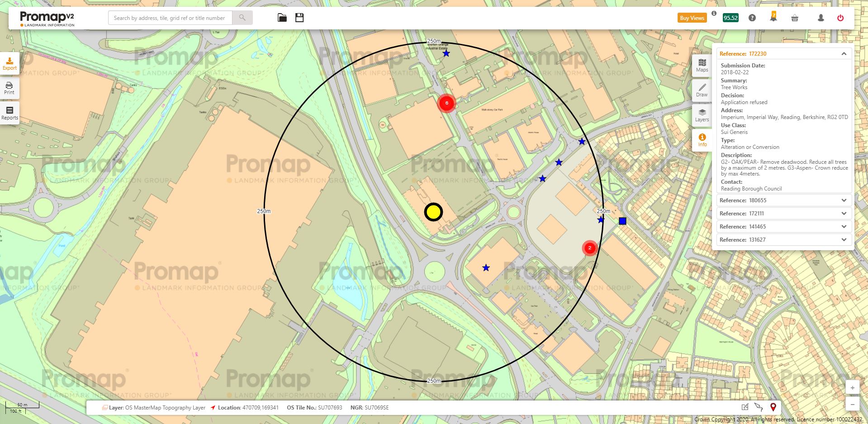Click the measure/edit icon in status bar
This screenshot has width=868, height=424.
pos(745,407)
